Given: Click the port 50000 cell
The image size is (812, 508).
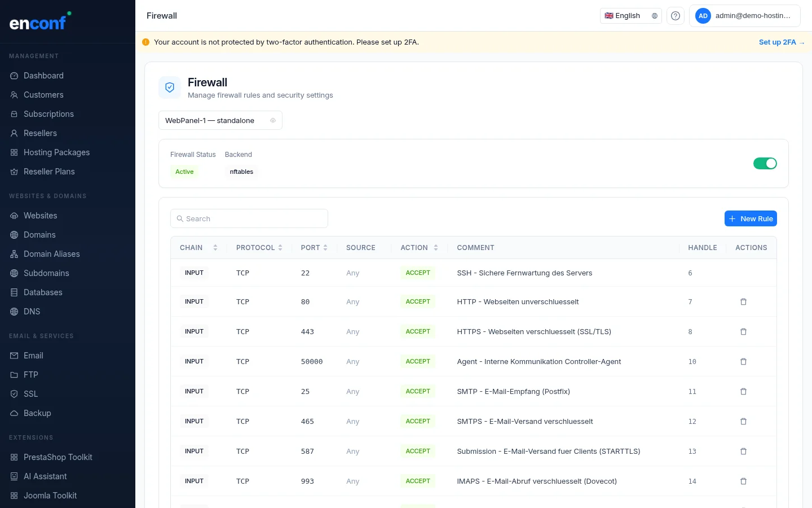Looking at the screenshot, I should point(312,362).
